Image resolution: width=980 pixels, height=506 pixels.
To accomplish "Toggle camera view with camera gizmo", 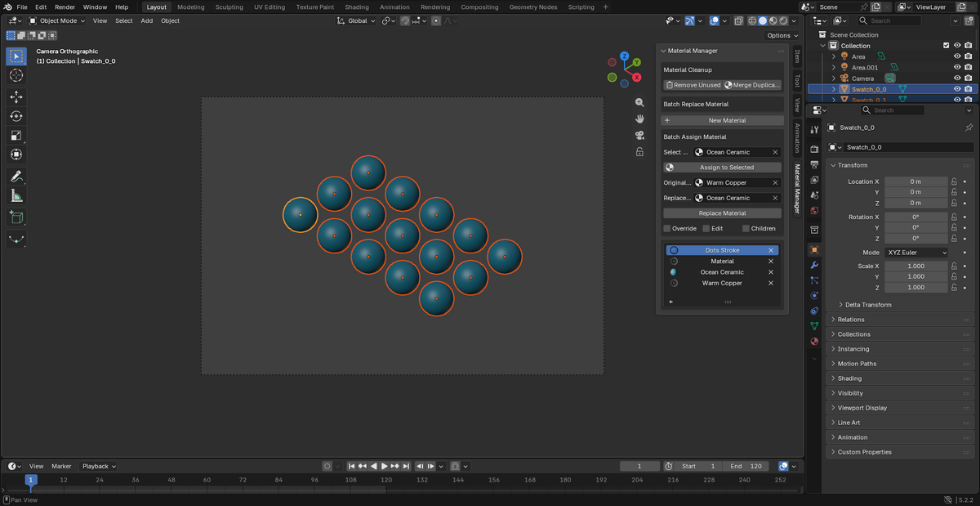I will point(640,135).
